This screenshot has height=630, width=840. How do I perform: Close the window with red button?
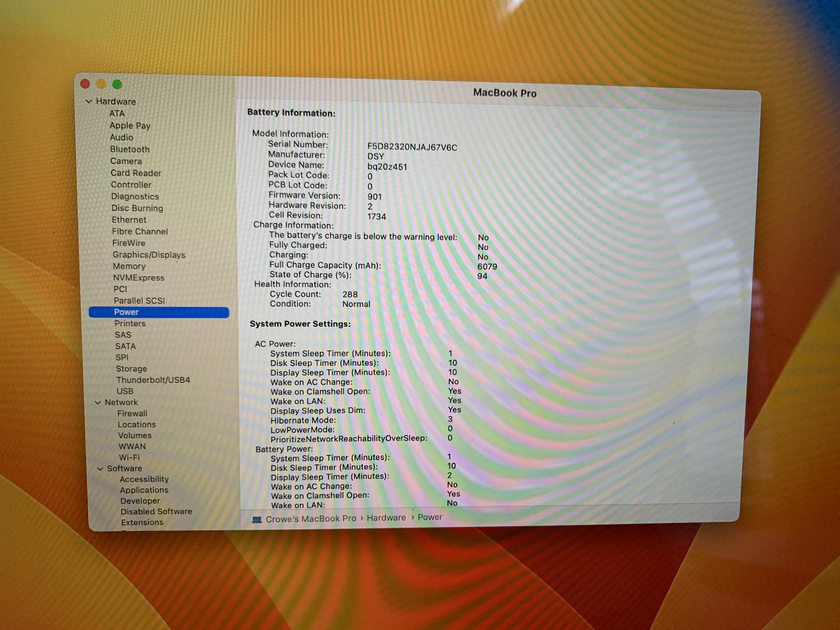[85, 83]
